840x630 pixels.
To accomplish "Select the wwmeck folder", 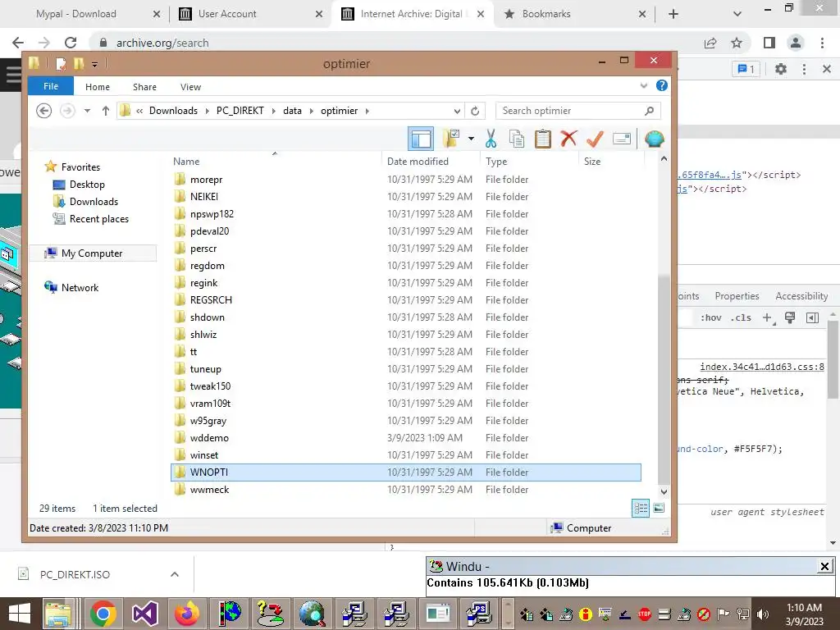I will (x=209, y=490).
